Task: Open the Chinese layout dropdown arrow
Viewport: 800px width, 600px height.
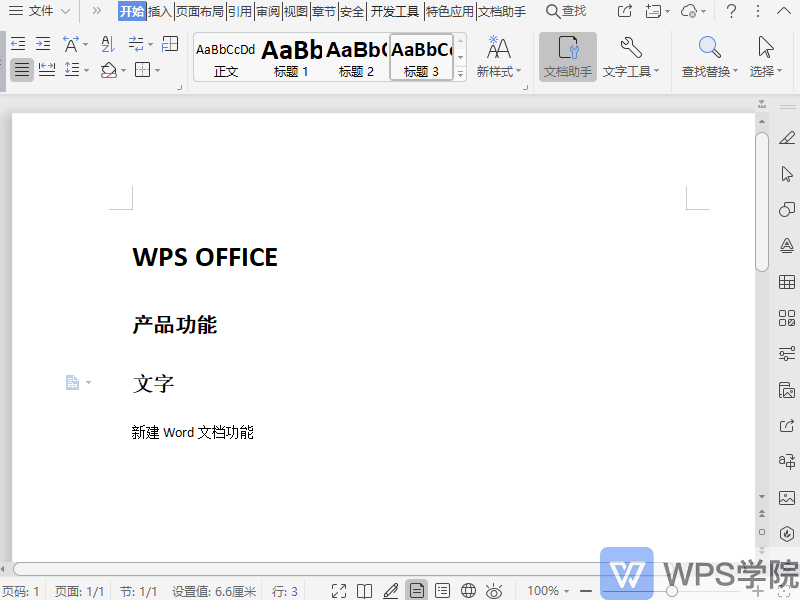Action: (x=85, y=45)
